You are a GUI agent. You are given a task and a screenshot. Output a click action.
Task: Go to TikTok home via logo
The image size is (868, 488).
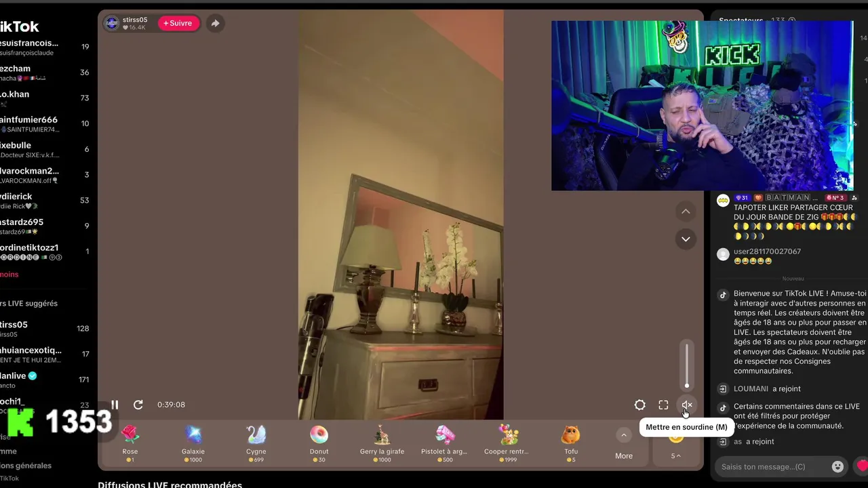pos(20,26)
